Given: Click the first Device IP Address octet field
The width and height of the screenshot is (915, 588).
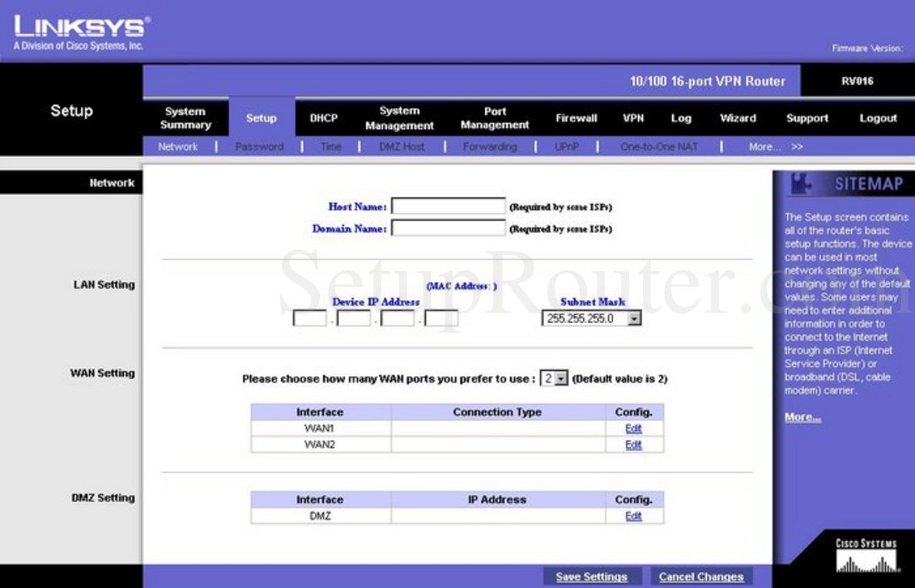Looking at the screenshot, I should click(309, 319).
